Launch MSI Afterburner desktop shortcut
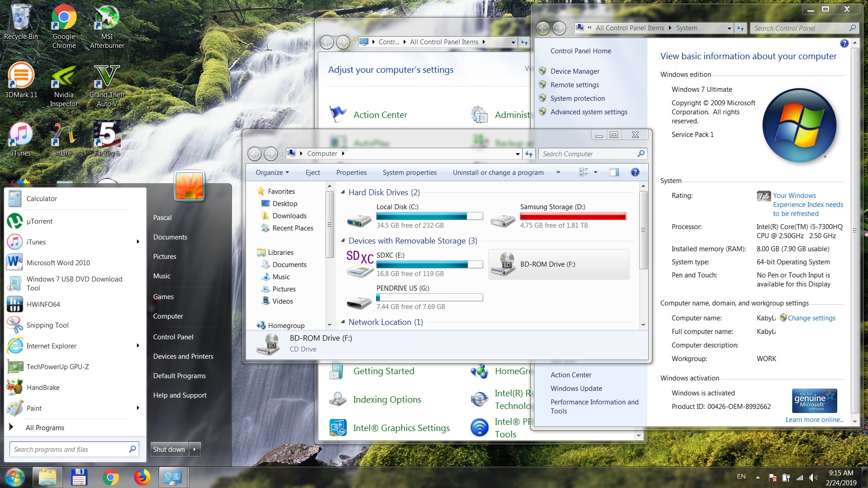The width and height of the screenshot is (868, 488). pyautogui.click(x=107, y=26)
